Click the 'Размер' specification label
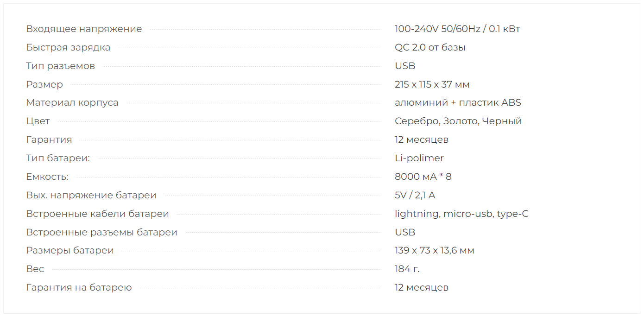The width and height of the screenshot is (644, 317). 44,84
